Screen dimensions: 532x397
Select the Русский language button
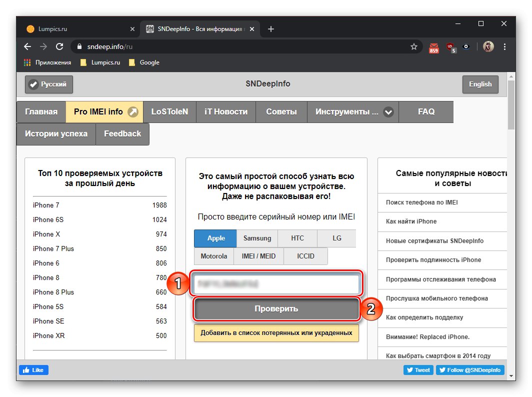[49, 84]
